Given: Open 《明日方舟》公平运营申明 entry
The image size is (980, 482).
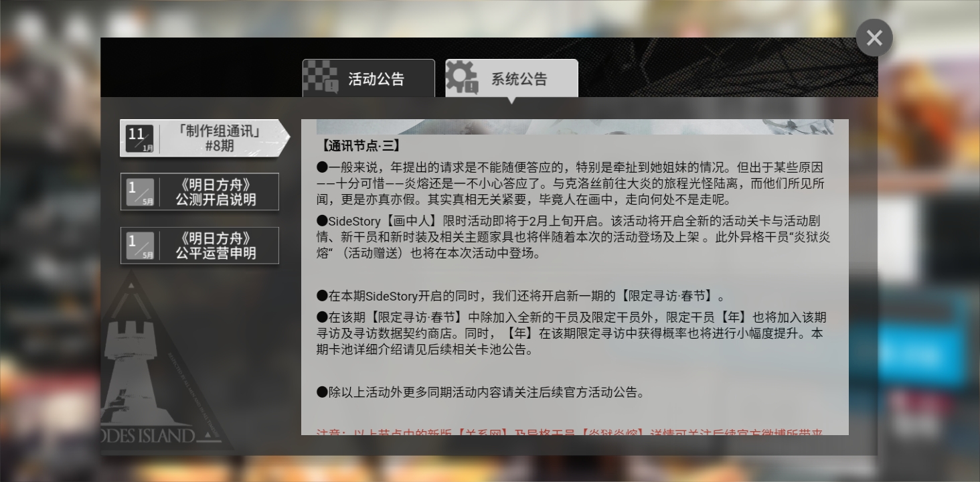Looking at the screenshot, I should pyautogui.click(x=199, y=246).
